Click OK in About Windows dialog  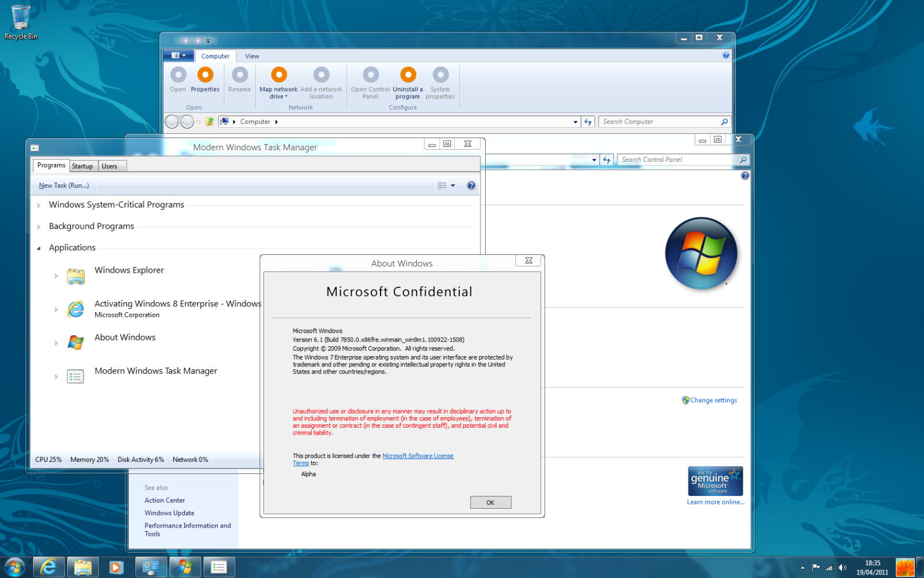[490, 502]
